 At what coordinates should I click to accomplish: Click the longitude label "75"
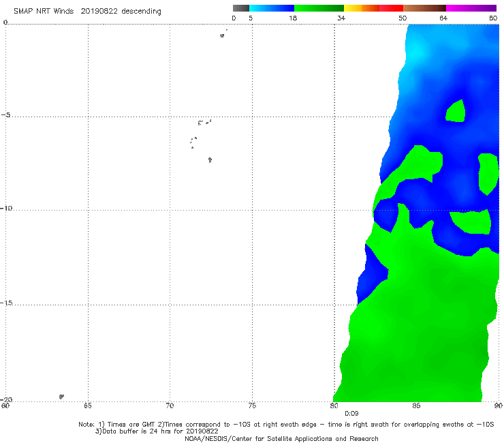pos(252,406)
